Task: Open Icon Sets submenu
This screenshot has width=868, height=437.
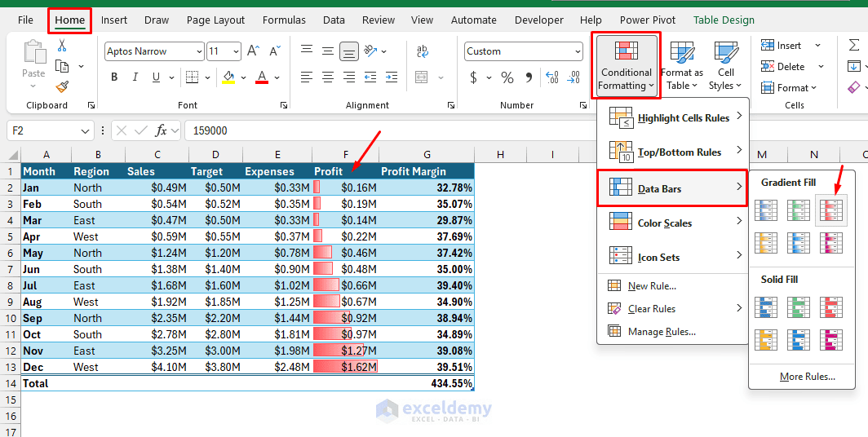Action: pos(672,257)
